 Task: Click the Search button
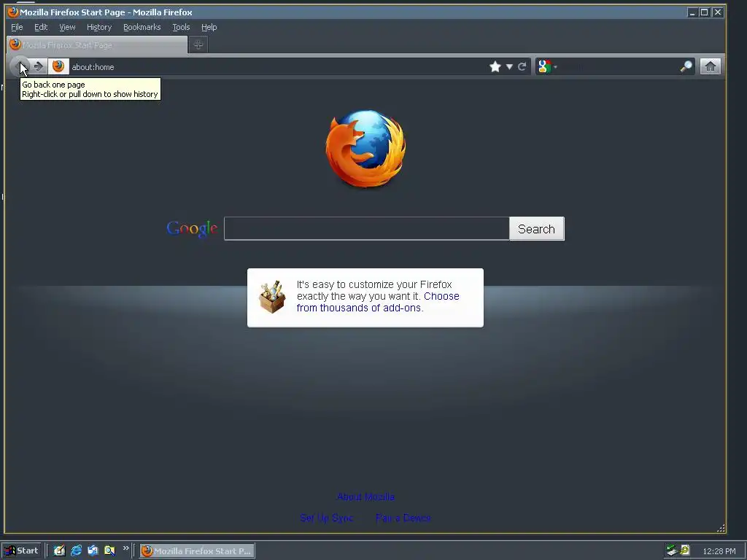click(536, 228)
